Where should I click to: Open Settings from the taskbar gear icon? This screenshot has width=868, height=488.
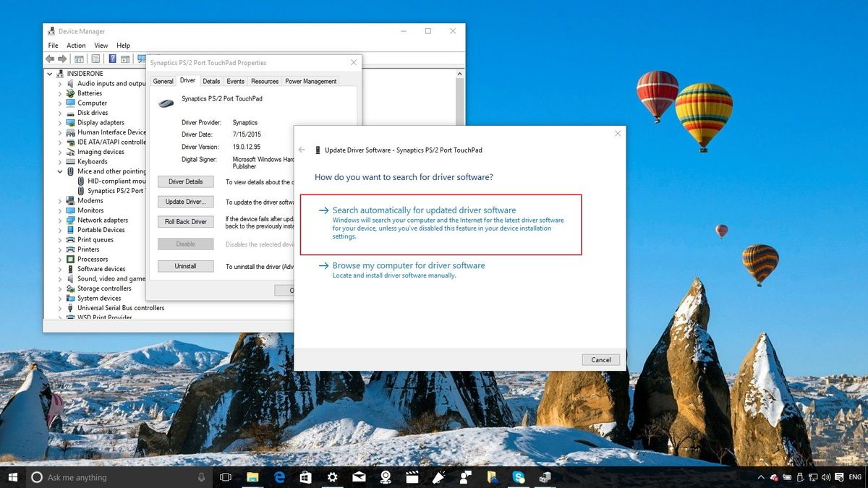click(x=332, y=477)
